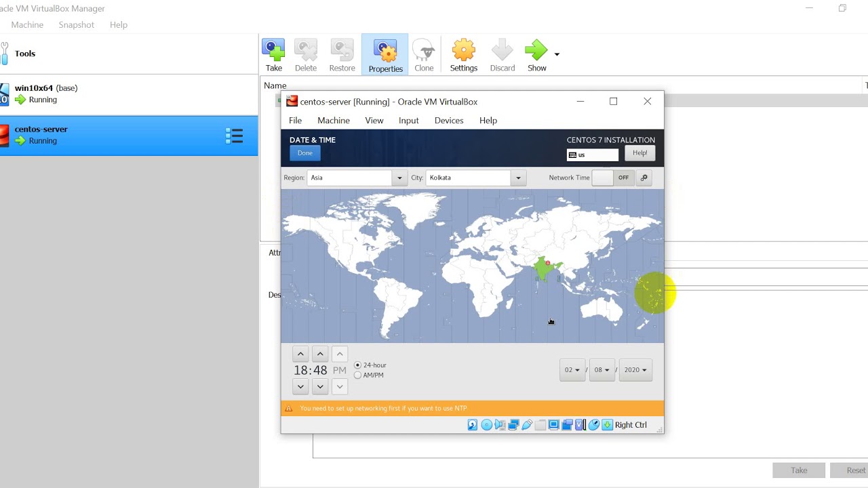Click the Clone toolbar icon
The height and width of the screenshot is (488, 868).
click(424, 56)
